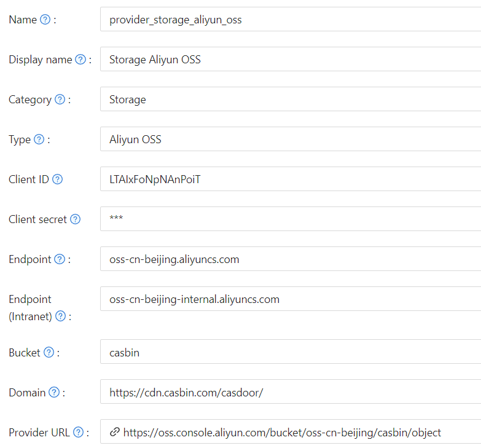Click the Display name help icon

click(80, 60)
